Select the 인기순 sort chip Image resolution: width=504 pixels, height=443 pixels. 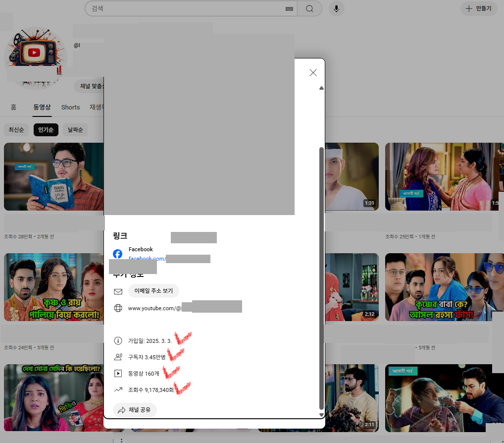coord(46,130)
